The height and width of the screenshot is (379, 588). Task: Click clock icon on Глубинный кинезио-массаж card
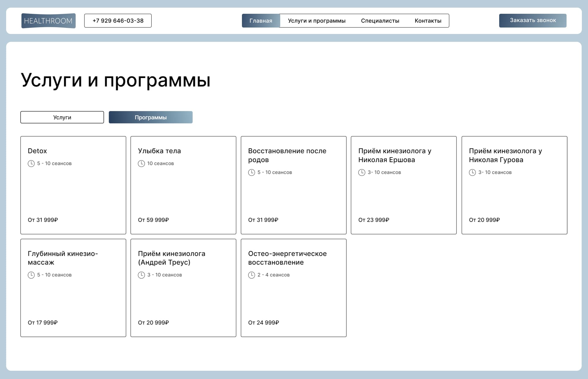pos(31,275)
